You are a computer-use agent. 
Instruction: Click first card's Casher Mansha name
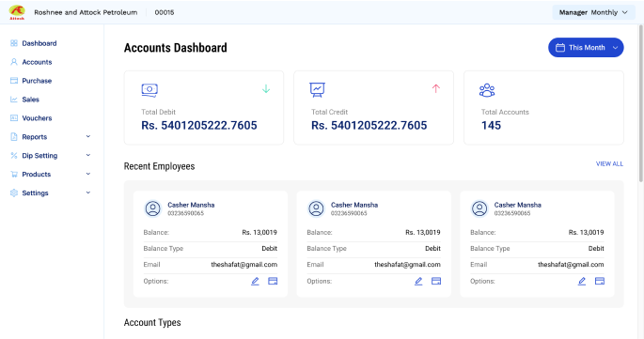pos(191,205)
